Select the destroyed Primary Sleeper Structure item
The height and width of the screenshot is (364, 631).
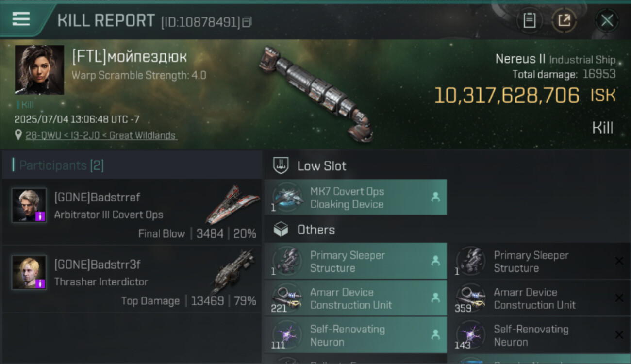(539, 262)
